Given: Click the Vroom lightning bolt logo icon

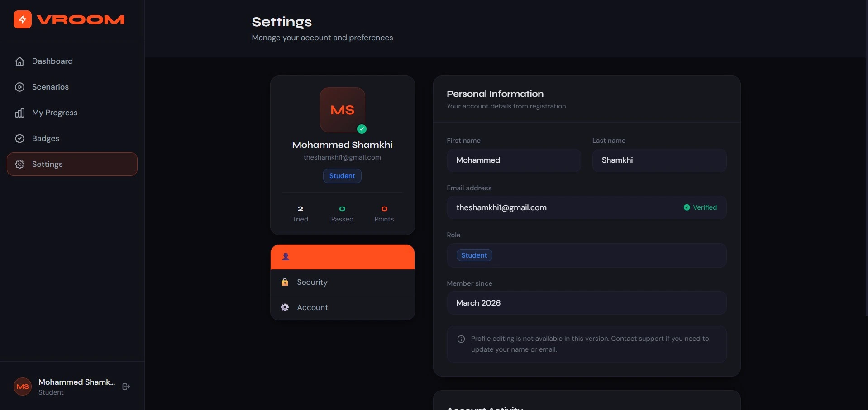Looking at the screenshot, I should (x=23, y=19).
